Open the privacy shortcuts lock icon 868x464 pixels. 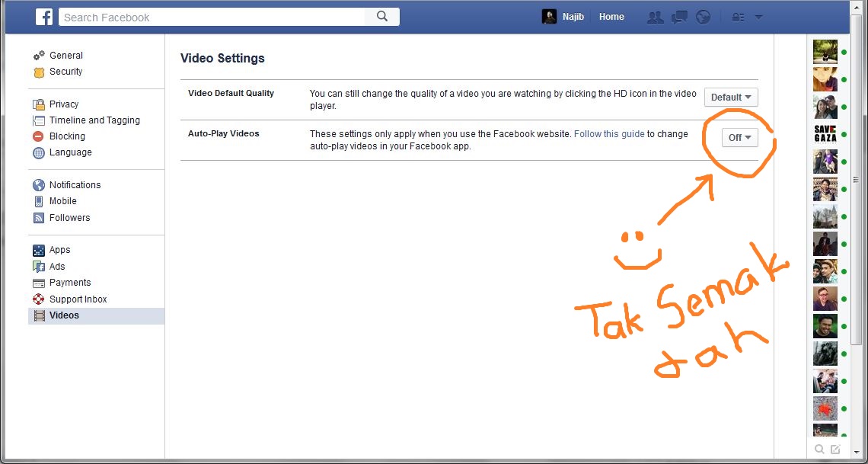[738, 17]
